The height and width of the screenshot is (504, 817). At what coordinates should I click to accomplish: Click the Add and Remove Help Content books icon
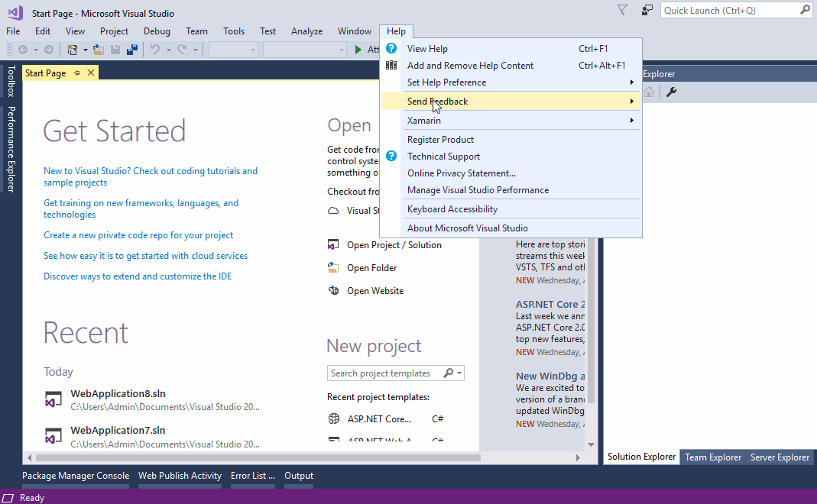391,65
